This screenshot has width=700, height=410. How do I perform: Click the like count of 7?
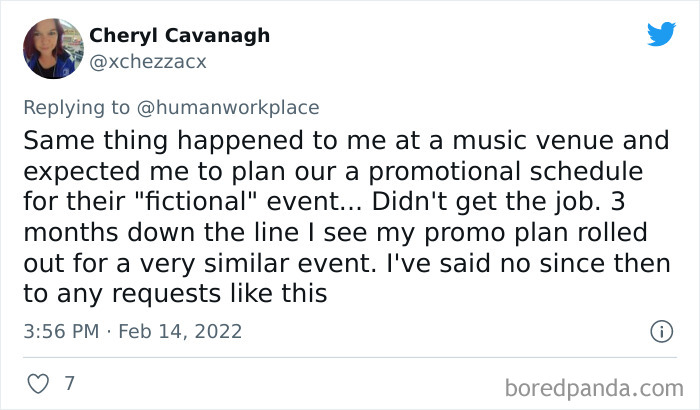(x=71, y=383)
